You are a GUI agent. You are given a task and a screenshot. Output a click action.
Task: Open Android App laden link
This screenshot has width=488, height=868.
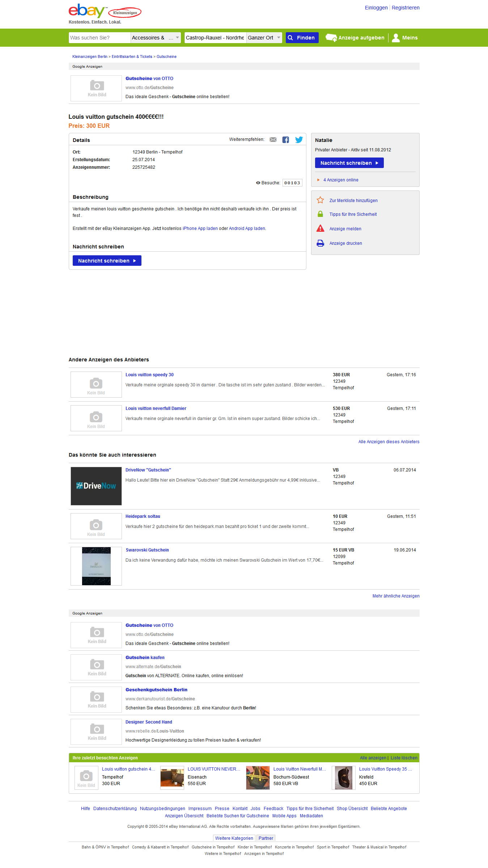(x=247, y=228)
